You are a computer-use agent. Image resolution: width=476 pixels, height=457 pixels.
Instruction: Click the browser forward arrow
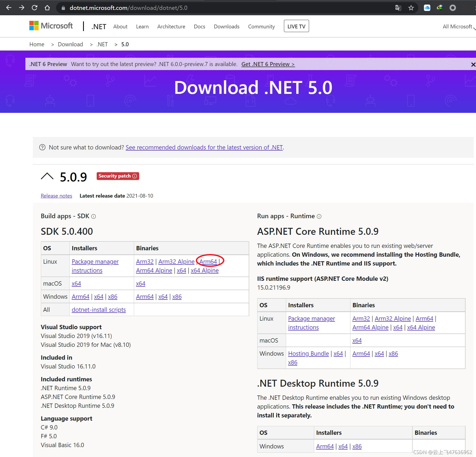[x=22, y=8]
